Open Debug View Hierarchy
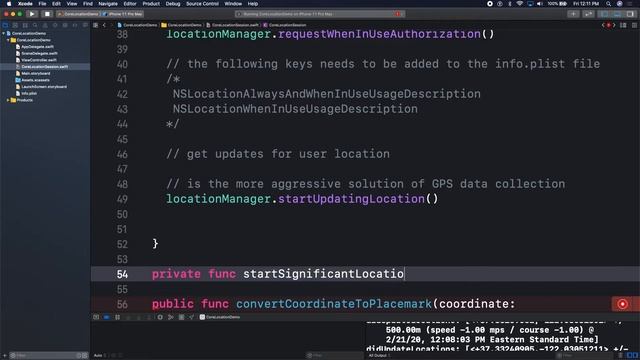The image size is (640, 360). [x=160, y=317]
